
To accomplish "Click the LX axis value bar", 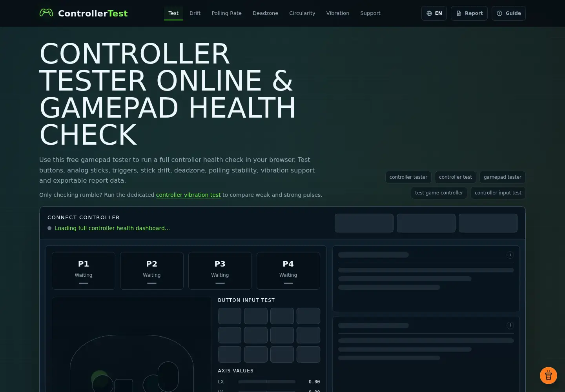I will pyautogui.click(x=267, y=382).
